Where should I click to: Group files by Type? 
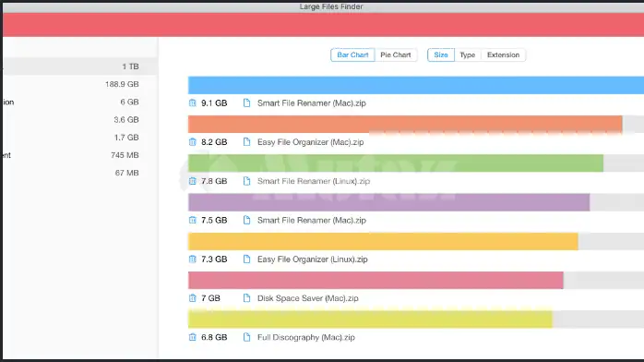[x=468, y=54]
